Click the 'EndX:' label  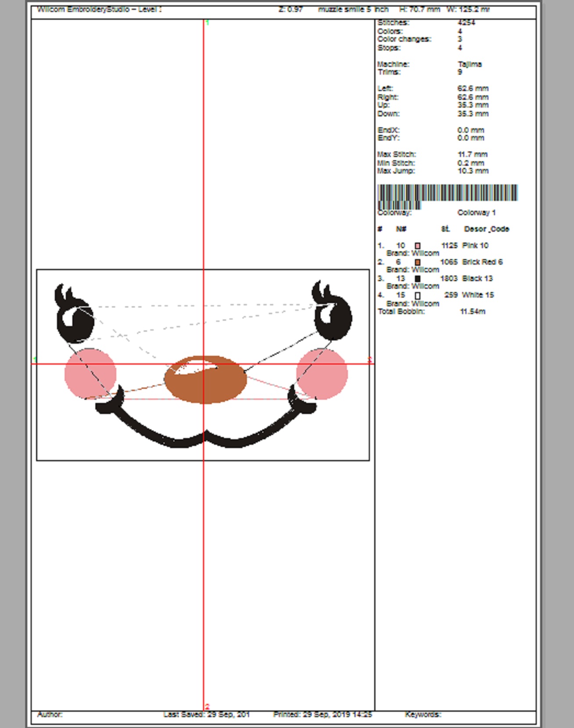[389, 130]
